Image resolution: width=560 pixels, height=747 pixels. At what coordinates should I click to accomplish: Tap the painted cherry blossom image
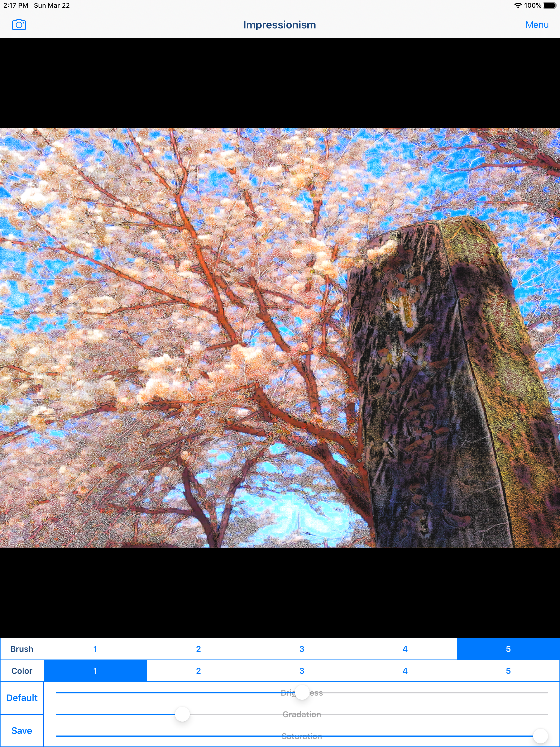click(280, 338)
